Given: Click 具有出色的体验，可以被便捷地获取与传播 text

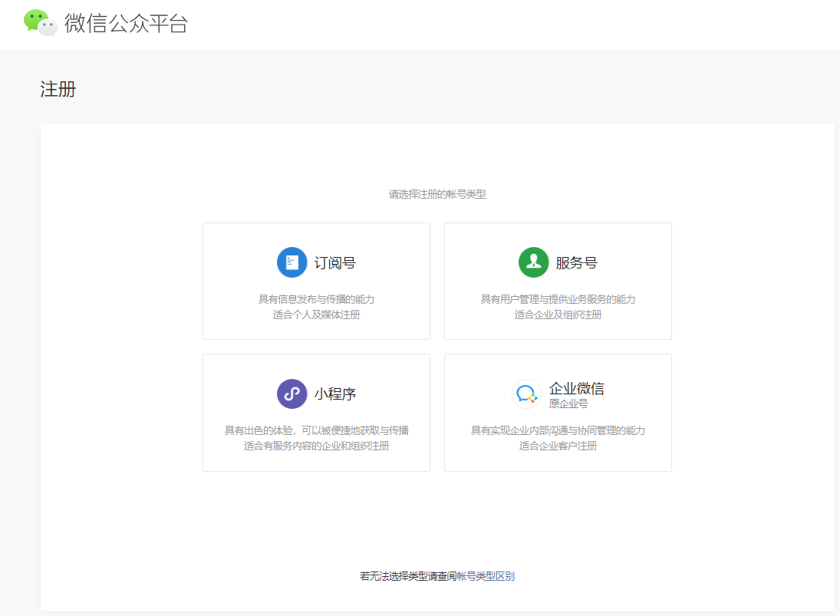Looking at the screenshot, I should coord(316,430).
